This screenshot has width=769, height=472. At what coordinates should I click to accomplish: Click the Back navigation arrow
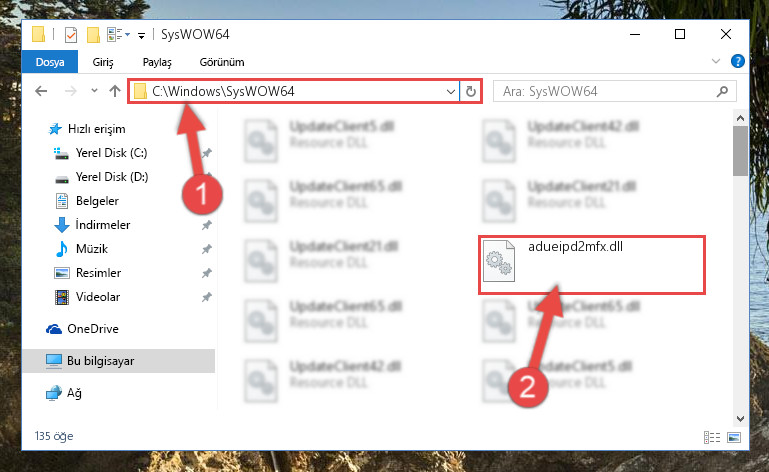41,91
